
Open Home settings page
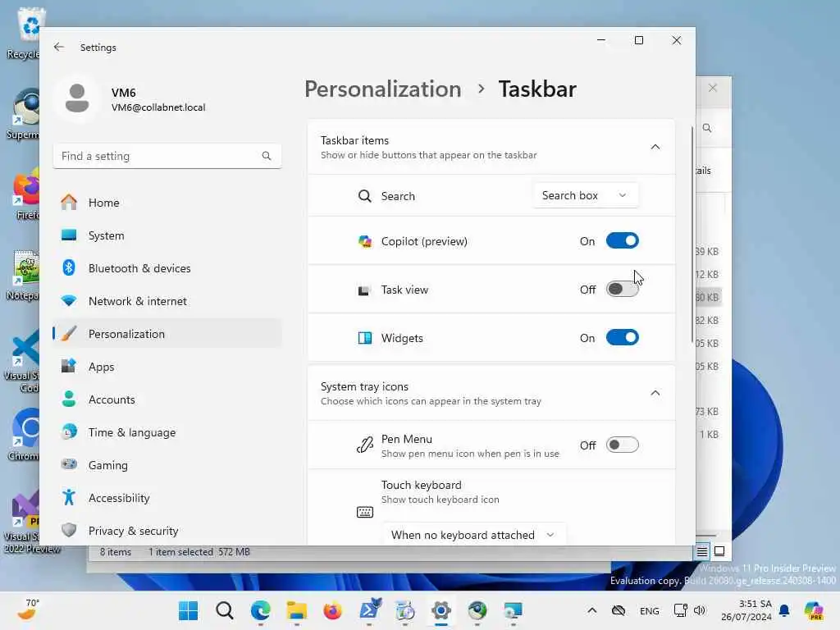pos(167,203)
